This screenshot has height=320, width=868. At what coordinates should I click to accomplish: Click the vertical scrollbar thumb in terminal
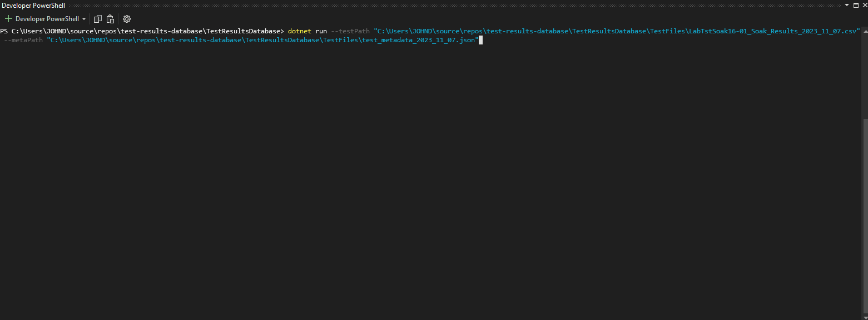coord(864,217)
